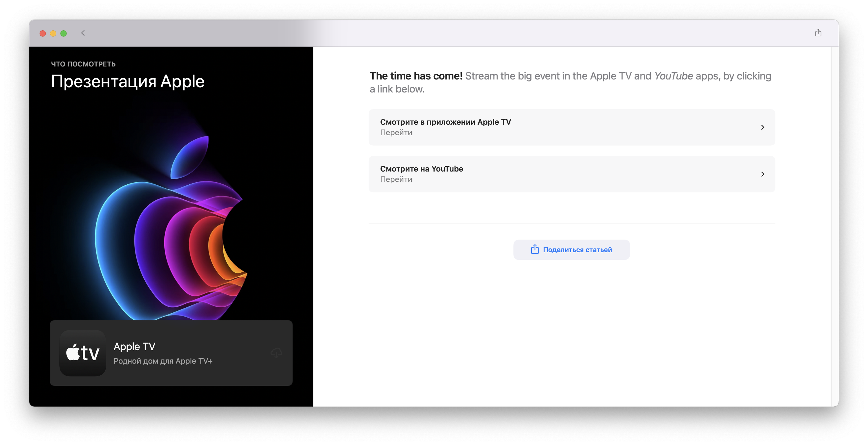Expand the Apple TV row chevron arrow

762,127
